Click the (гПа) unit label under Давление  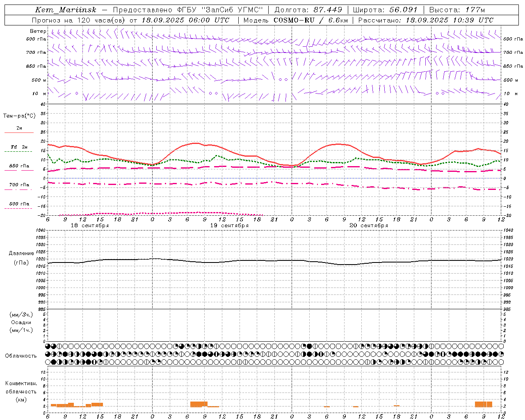coord(21,262)
